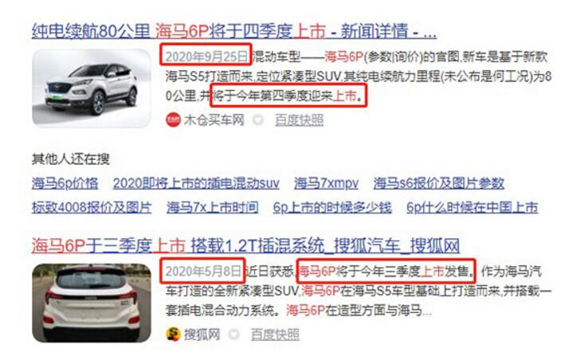588x364 pixels.
Task: Select related search 2020即将上市的插电混动suv
Action: pyautogui.click(x=196, y=183)
